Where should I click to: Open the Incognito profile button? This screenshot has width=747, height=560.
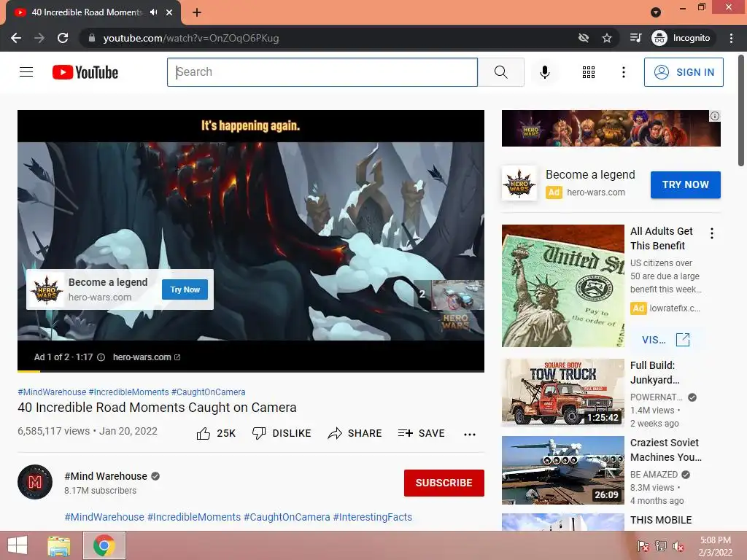(x=681, y=38)
